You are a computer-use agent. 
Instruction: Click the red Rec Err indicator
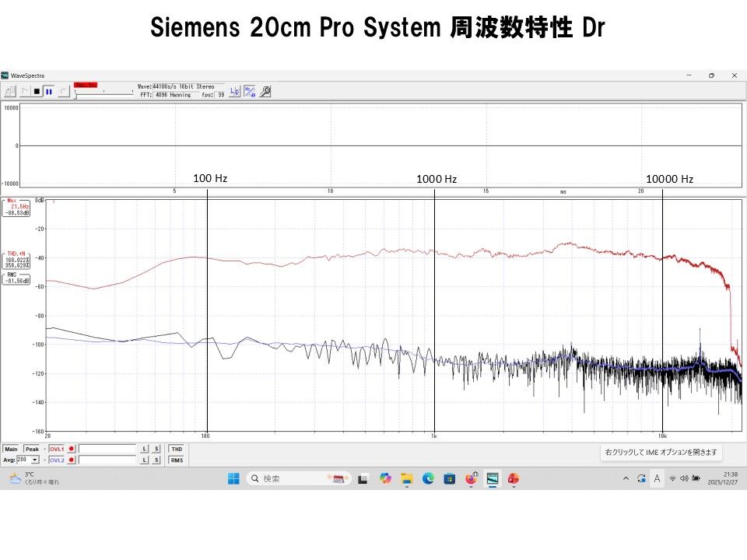(x=86, y=85)
